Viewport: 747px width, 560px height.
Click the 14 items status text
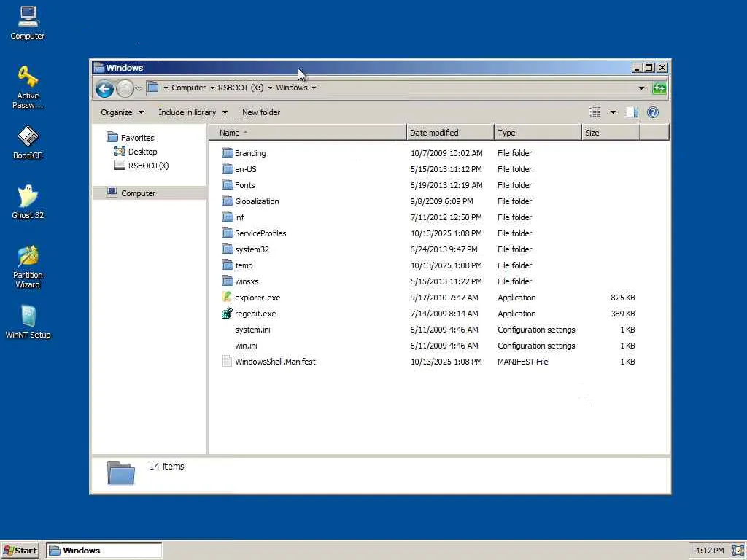[167, 466]
